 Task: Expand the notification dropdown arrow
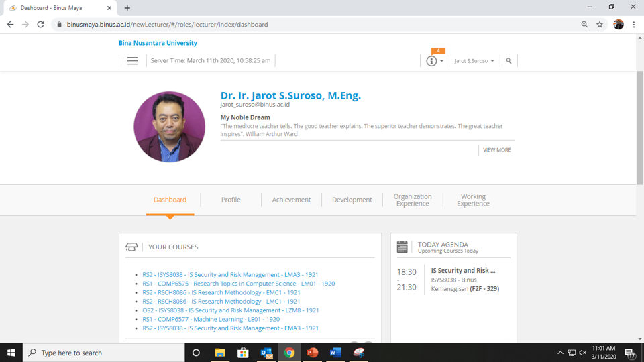coord(441,61)
